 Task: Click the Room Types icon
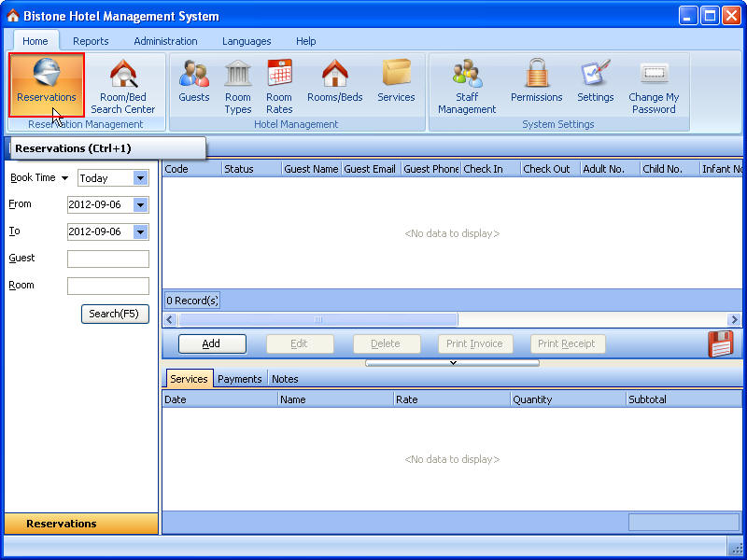pos(238,86)
